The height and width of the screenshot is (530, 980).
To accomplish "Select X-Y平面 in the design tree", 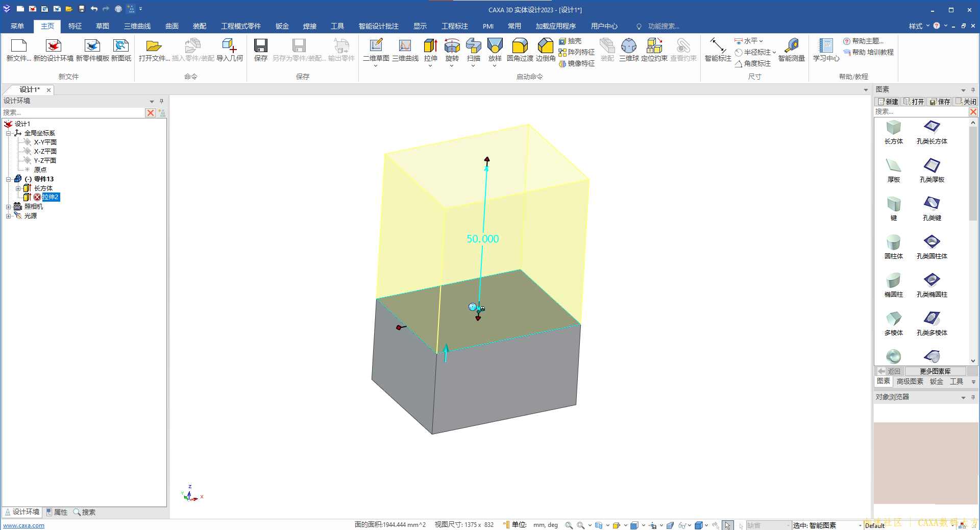I will pyautogui.click(x=45, y=142).
